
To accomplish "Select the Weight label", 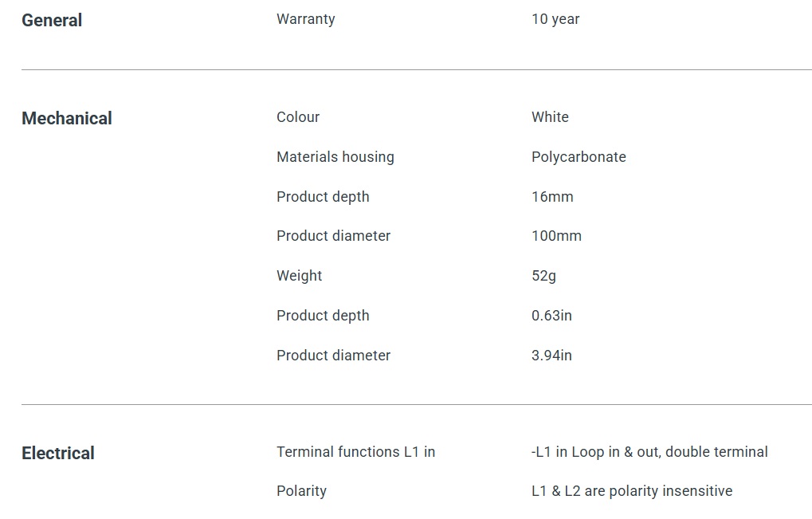I will point(299,276).
